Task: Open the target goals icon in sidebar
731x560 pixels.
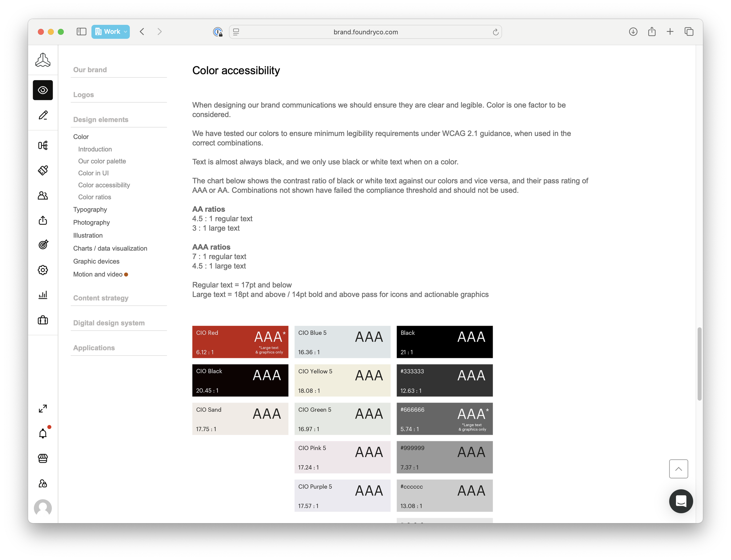Action: [43, 245]
